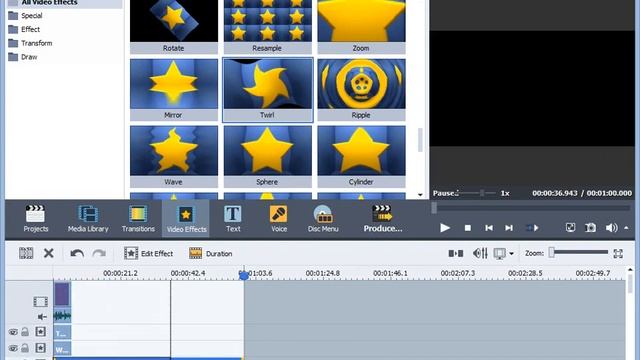640x360 pixels.
Task: Select the purple video clip on timeline
Action: tap(62, 294)
